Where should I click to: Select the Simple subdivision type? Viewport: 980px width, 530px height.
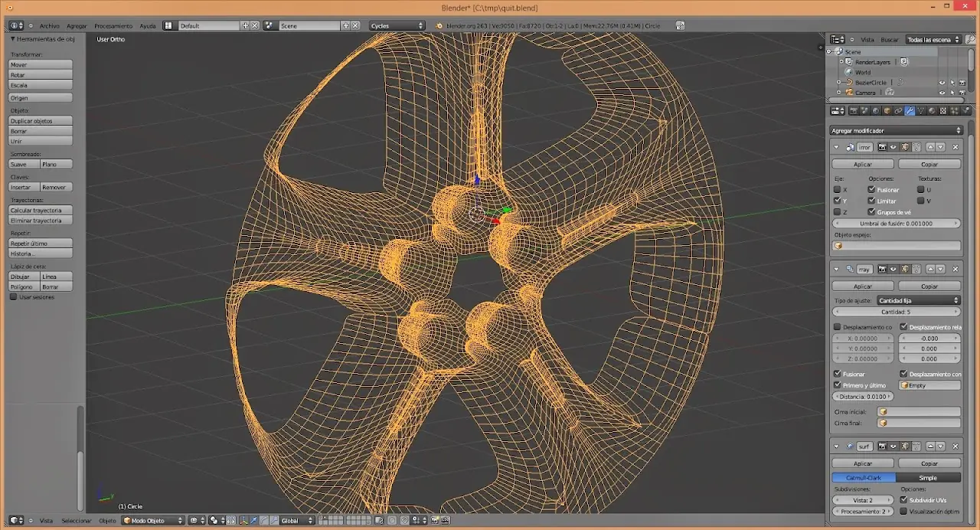(928, 478)
